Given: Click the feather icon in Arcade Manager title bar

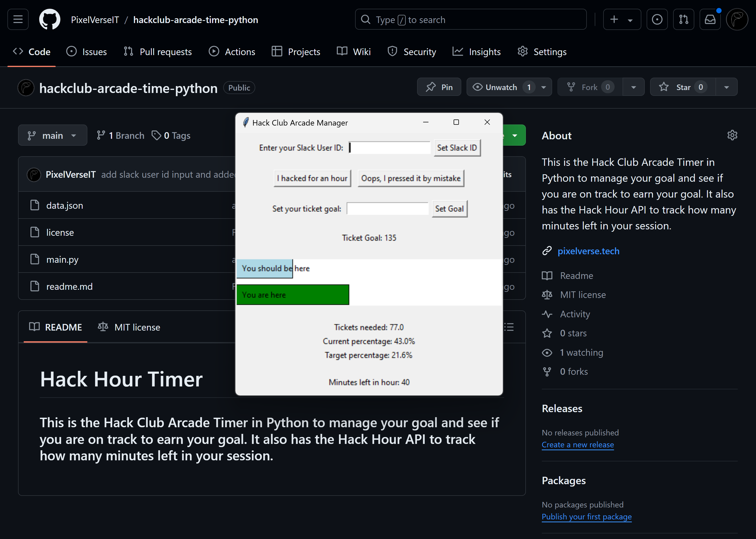Looking at the screenshot, I should 245,122.
